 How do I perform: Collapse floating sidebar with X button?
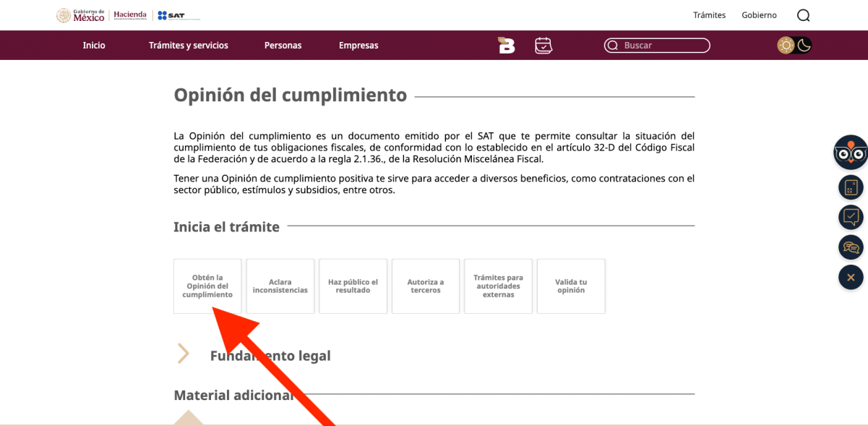tap(851, 278)
